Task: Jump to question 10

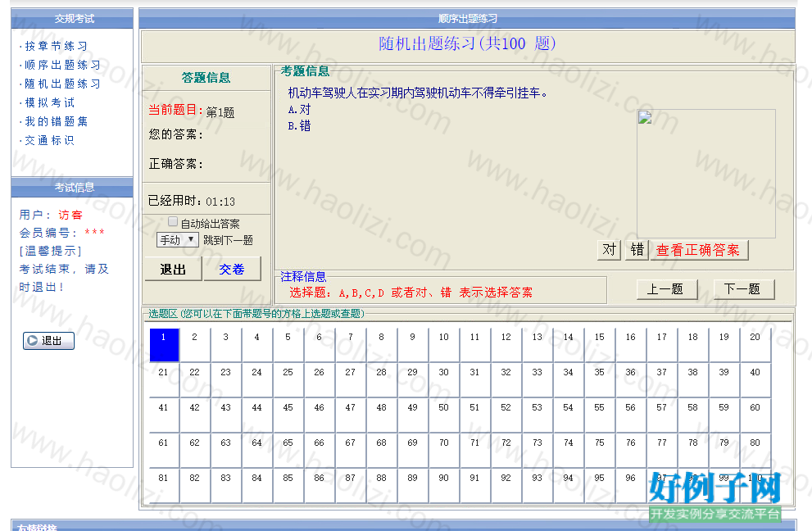Action: click(x=444, y=344)
